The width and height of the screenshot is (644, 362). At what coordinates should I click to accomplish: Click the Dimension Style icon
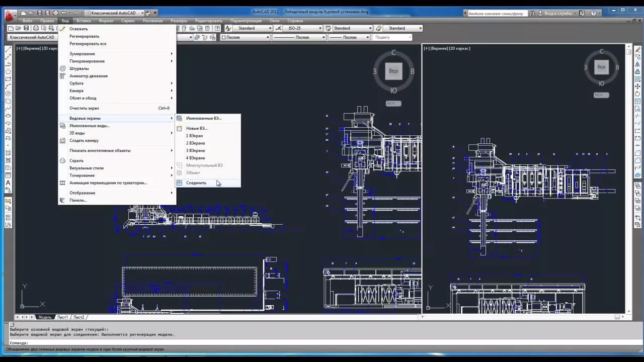(x=278, y=28)
